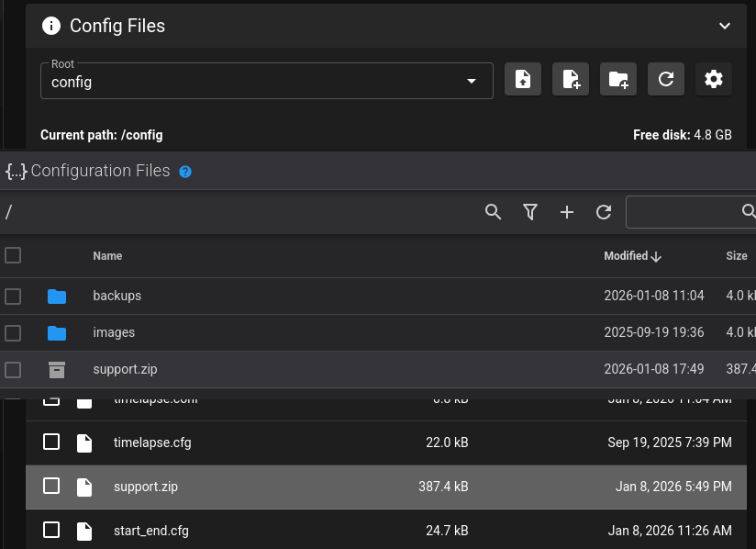Tick the checkbox next to timelapse.cfg

(51, 443)
